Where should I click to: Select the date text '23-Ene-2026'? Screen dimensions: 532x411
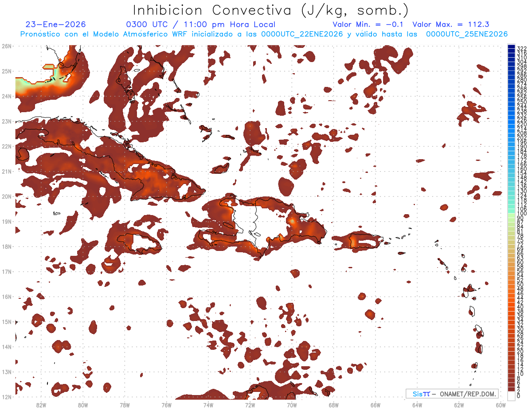[56, 24]
